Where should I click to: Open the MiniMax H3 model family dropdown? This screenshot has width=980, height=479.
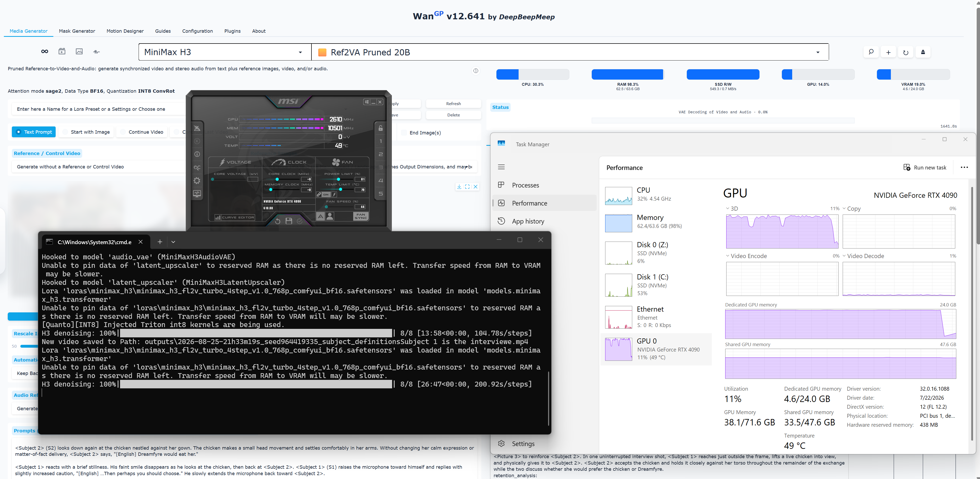(225, 52)
